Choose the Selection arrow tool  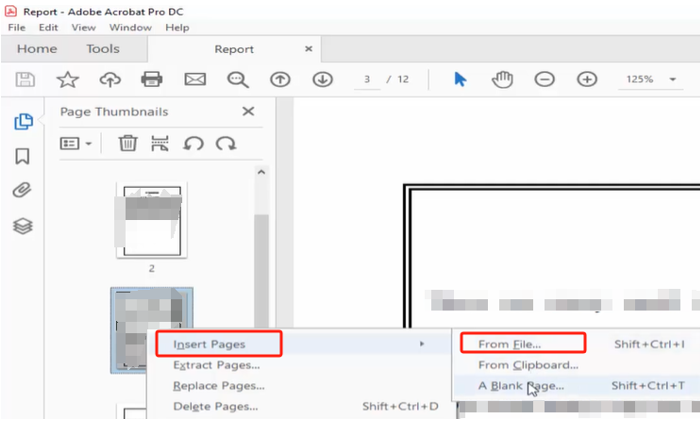tap(460, 79)
